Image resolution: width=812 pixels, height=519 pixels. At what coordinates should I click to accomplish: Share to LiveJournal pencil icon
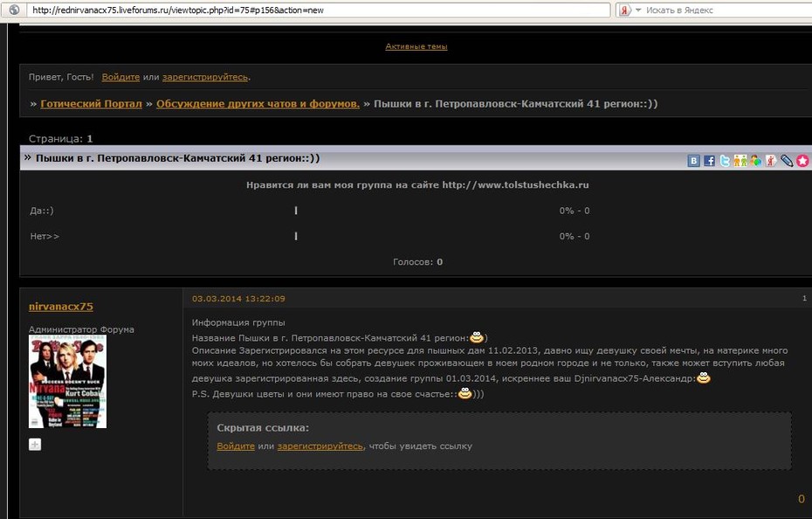pyautogui.click(x=787, y=161)
